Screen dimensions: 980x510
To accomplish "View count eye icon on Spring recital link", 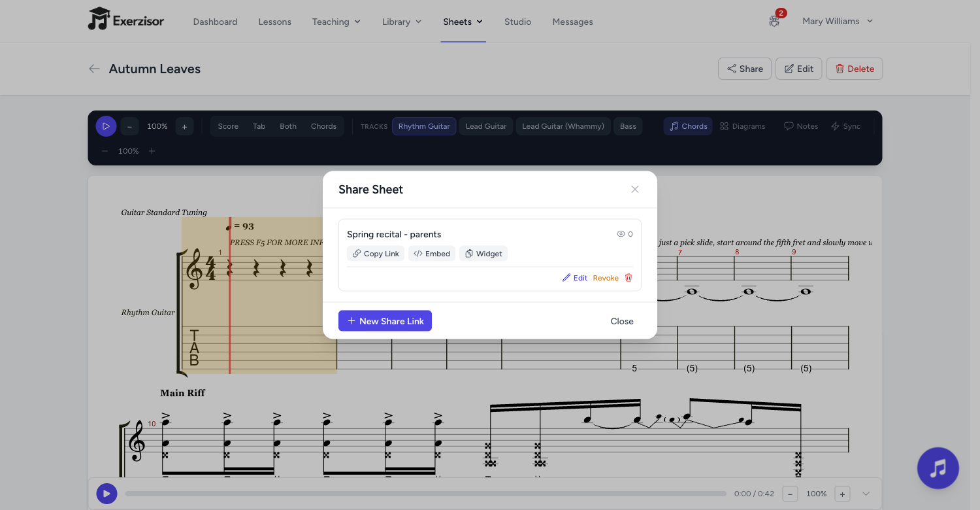I will 621,234.
